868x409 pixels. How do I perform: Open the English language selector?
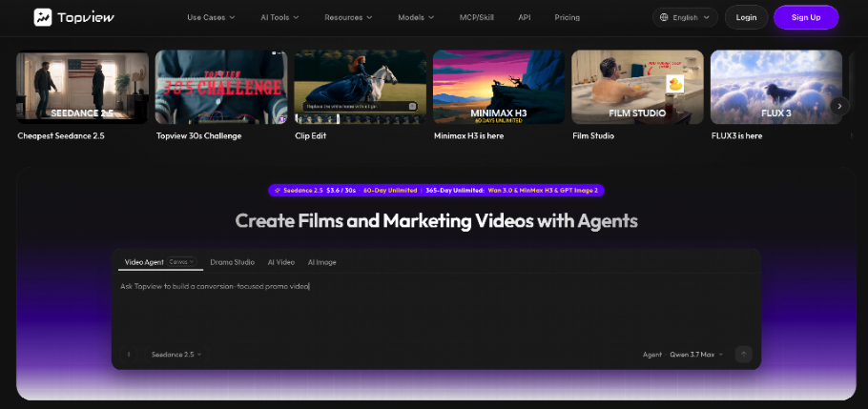pos(685,17)
